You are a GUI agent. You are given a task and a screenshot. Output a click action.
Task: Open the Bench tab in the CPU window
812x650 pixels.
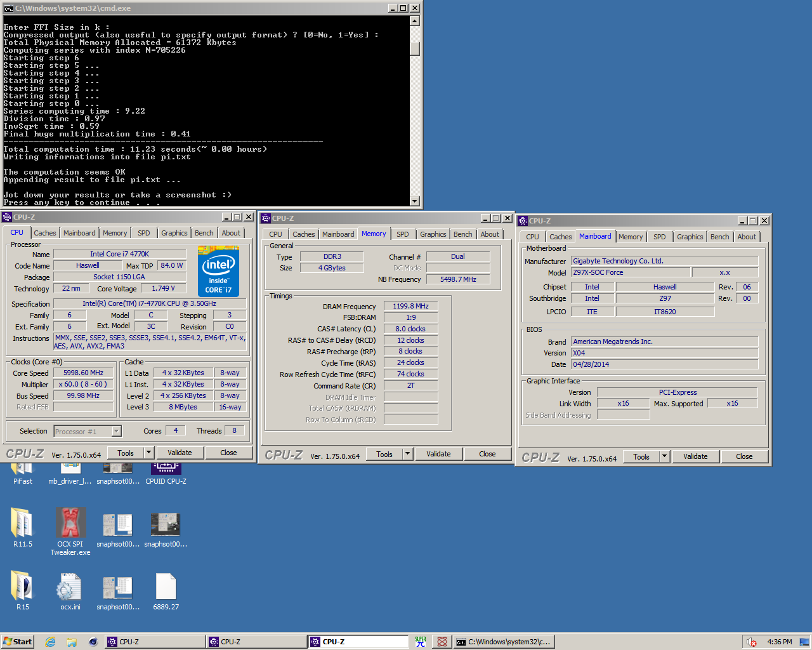204,233
